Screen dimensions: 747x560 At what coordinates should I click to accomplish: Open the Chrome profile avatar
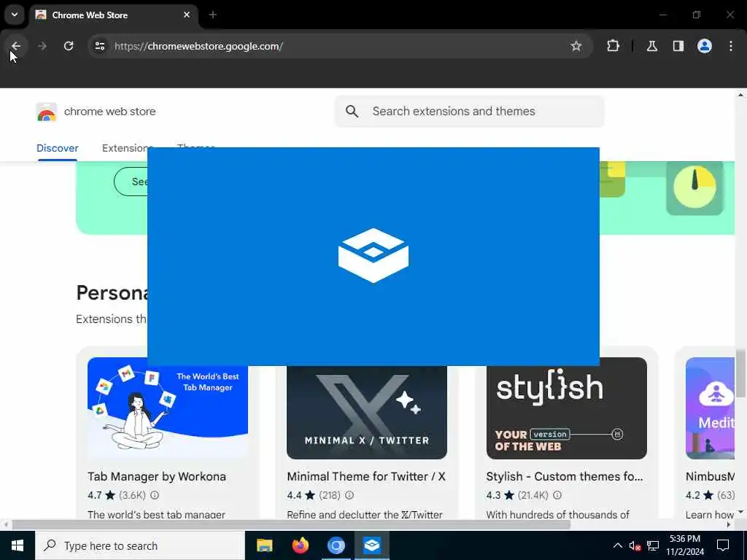point(704,46)
